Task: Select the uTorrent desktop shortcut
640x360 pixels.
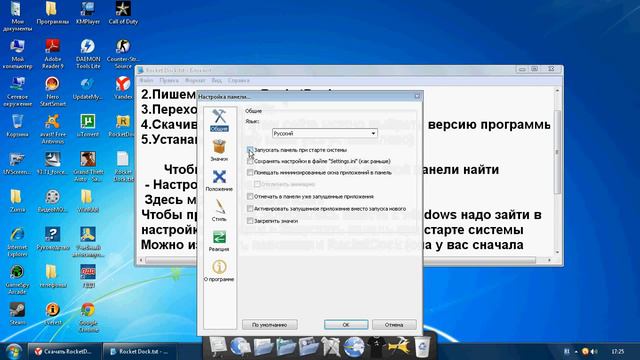Action: 88,126
